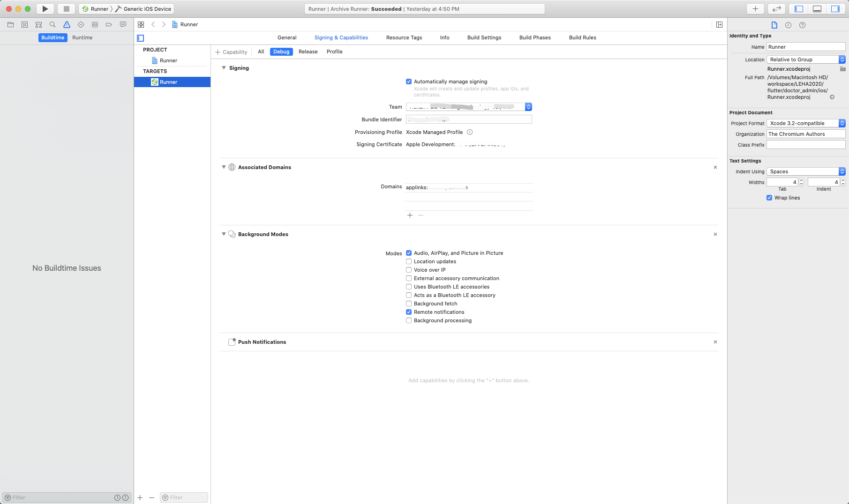Go back in editor history

click(153, 24)
